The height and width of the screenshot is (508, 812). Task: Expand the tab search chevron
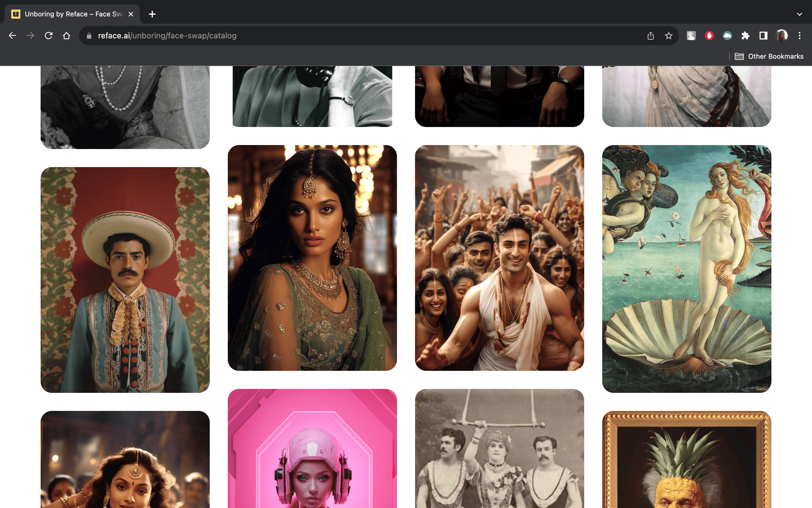click(x=800, y=14)
